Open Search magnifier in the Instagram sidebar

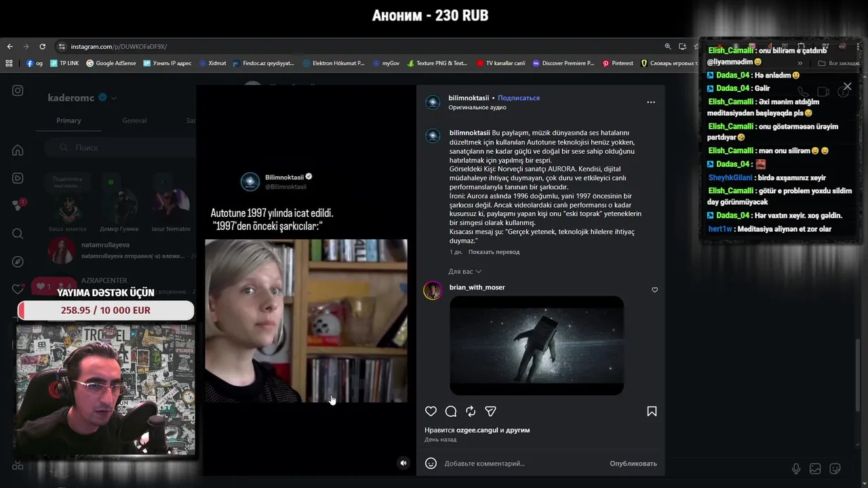18,234
